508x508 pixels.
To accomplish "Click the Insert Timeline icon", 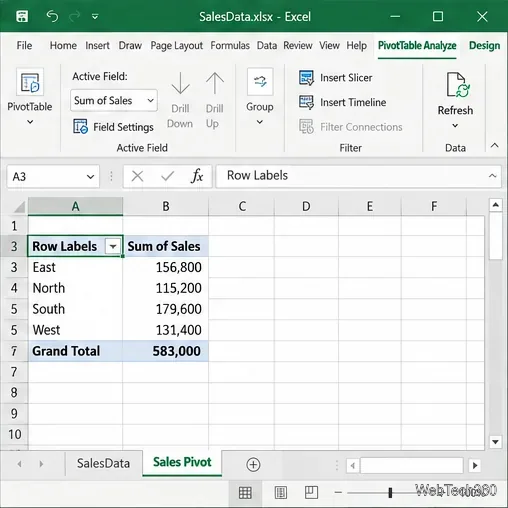I will click(306, 102).
